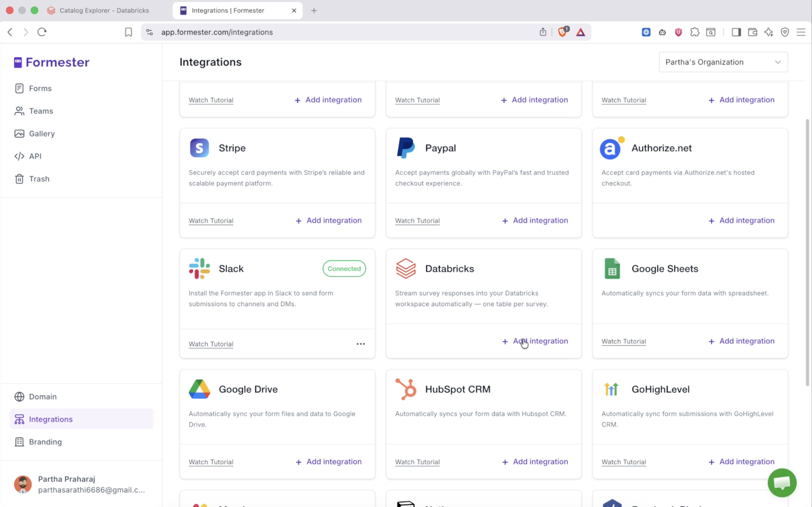Open Teams in the sidebar

[33, 111]
